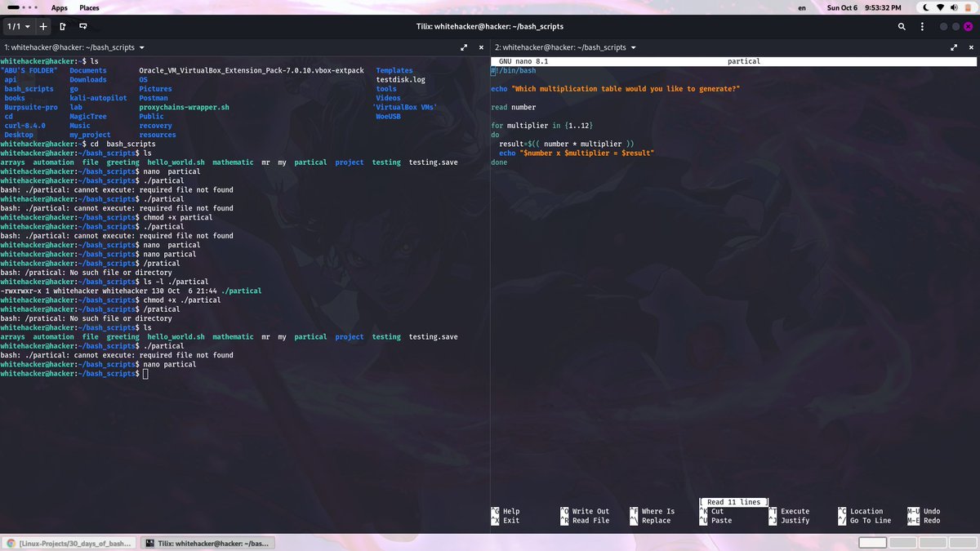The height and width of the screenshot is (551, 980).
Task: Close terminal pane 1 with its x icon
Action: 480,47
